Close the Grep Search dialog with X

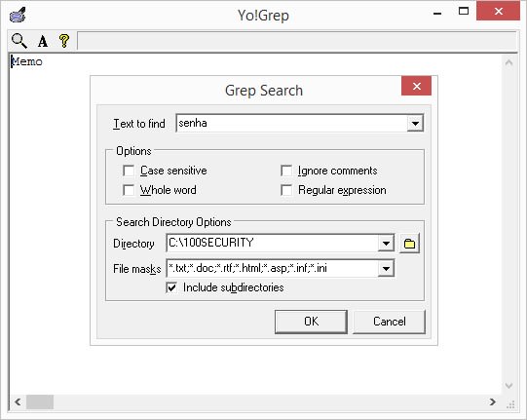[x=416, y=86]
